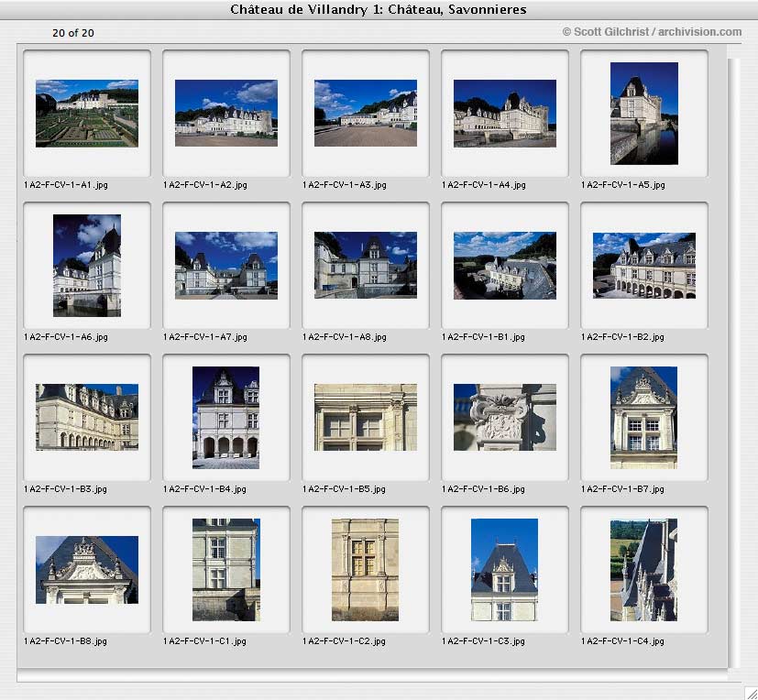The image size is (758, 700).
Task: Click the filename 1A2-F-CV-1-A1.jpg
Action: (x=66, y=185)
